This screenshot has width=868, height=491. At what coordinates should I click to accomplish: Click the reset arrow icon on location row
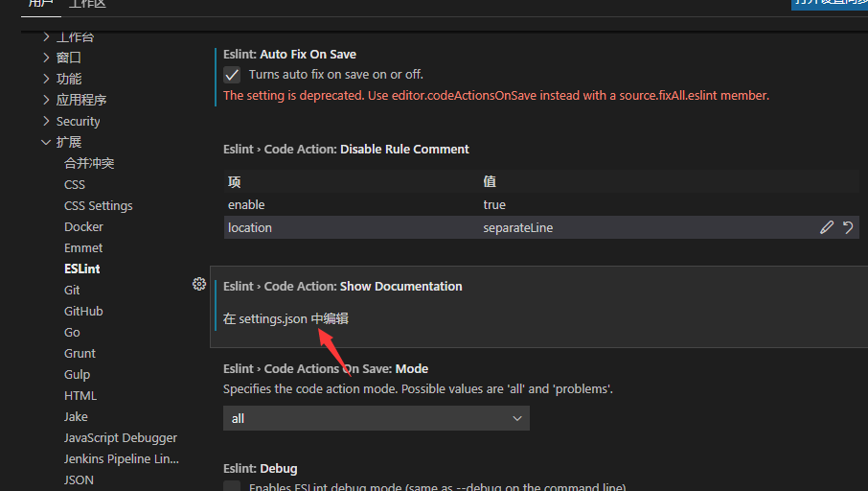pos(848,227)
